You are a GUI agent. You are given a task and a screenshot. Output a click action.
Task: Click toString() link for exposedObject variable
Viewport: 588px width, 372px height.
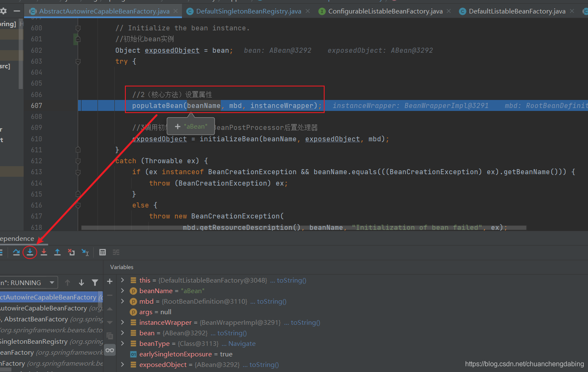point(264,364)
